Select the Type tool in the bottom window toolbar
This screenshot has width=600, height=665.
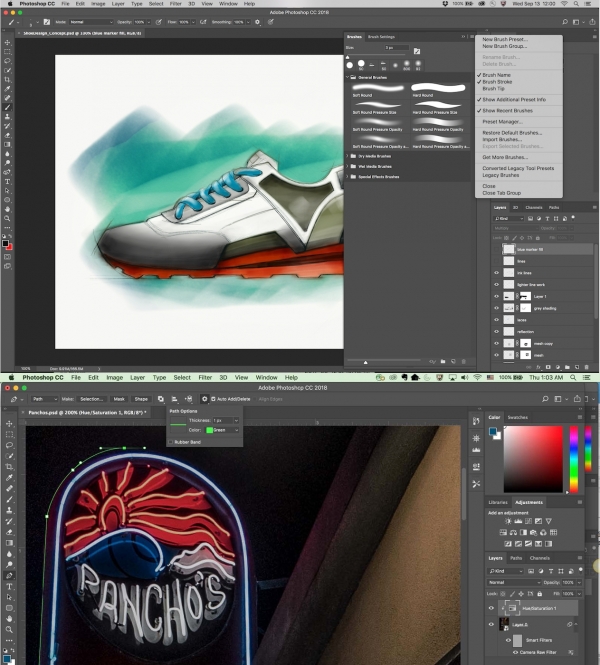coord(9,587)
